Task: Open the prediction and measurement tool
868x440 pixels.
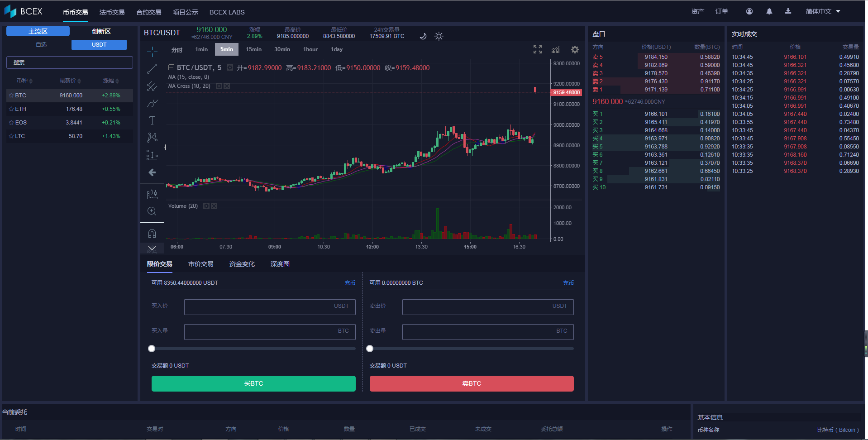Action: click(152, 155)
